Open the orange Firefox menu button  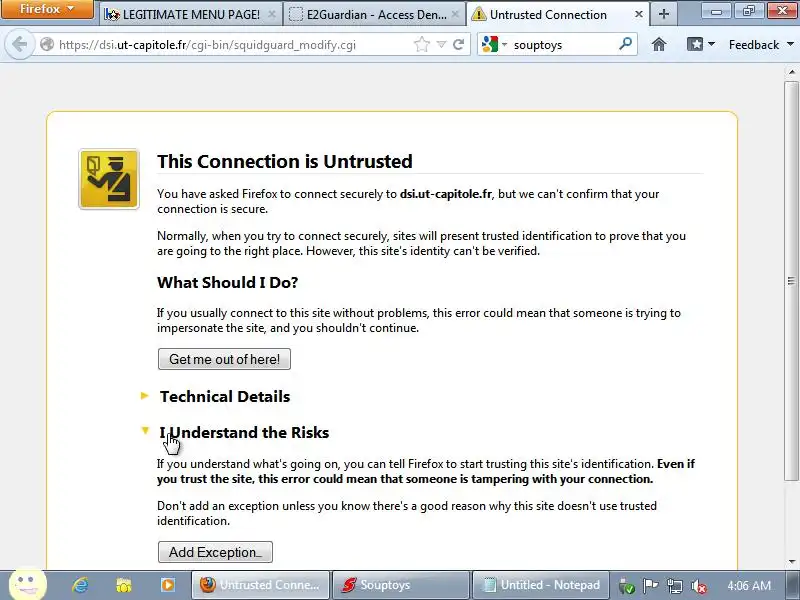[x=47, y=9]
